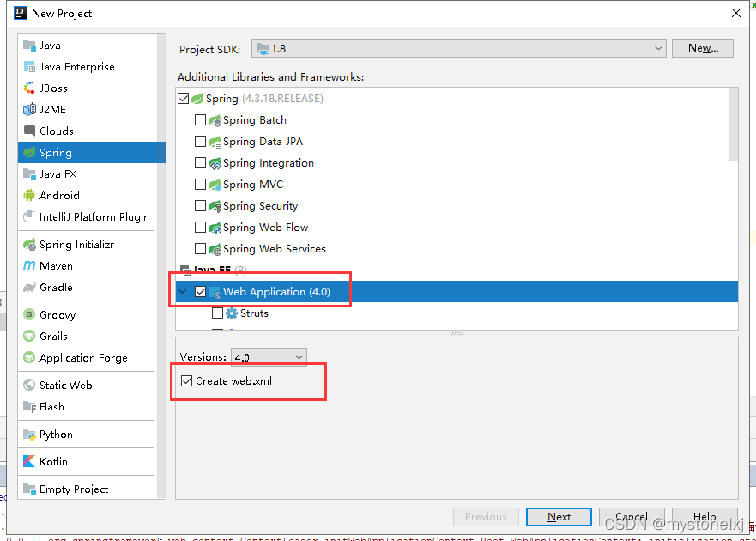This screenshot has height=541, width=756.
Task: Enable the Spring MVC checkbox
Action: [200, 185]
